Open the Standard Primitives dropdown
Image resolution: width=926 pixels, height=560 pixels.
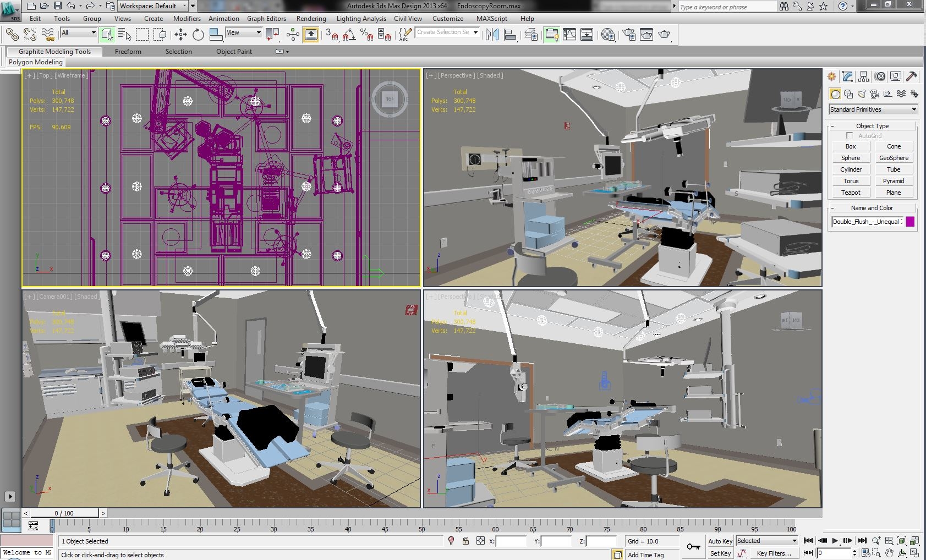click(873, 109)
